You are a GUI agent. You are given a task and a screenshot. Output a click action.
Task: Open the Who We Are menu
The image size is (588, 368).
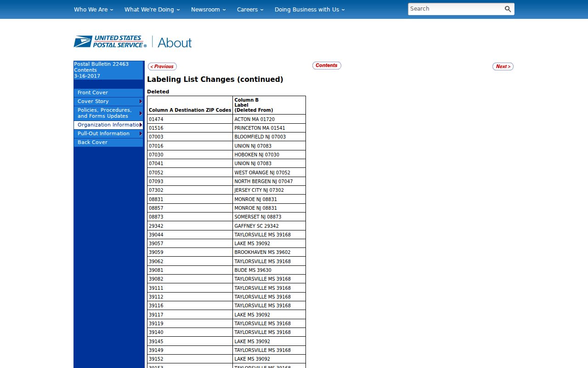tap(93, 9)
